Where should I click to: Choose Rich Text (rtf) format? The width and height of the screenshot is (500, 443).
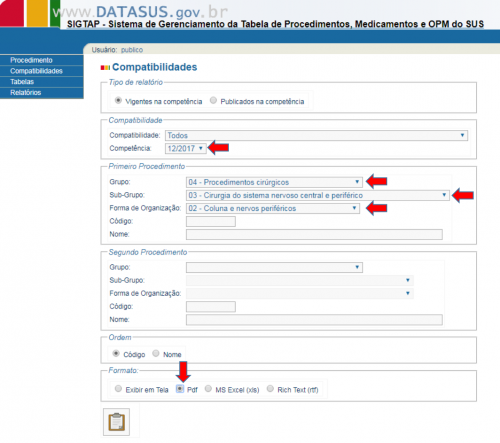coord(270,389)
